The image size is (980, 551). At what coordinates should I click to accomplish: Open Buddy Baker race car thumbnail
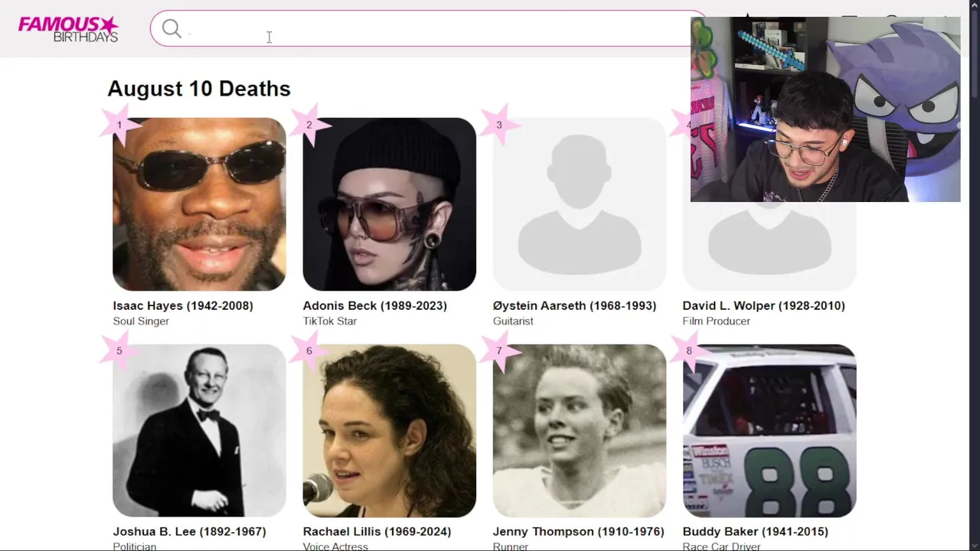click(x=769, y=431)
